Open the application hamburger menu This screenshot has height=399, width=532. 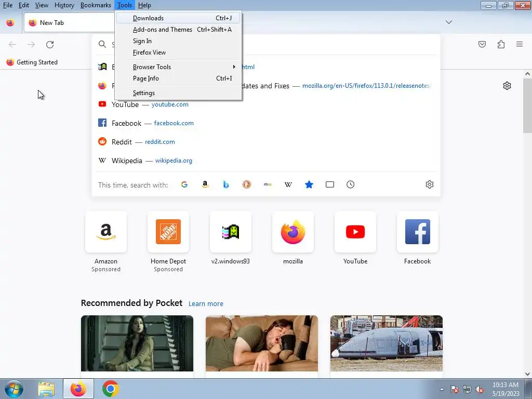(x=520, y=44)
